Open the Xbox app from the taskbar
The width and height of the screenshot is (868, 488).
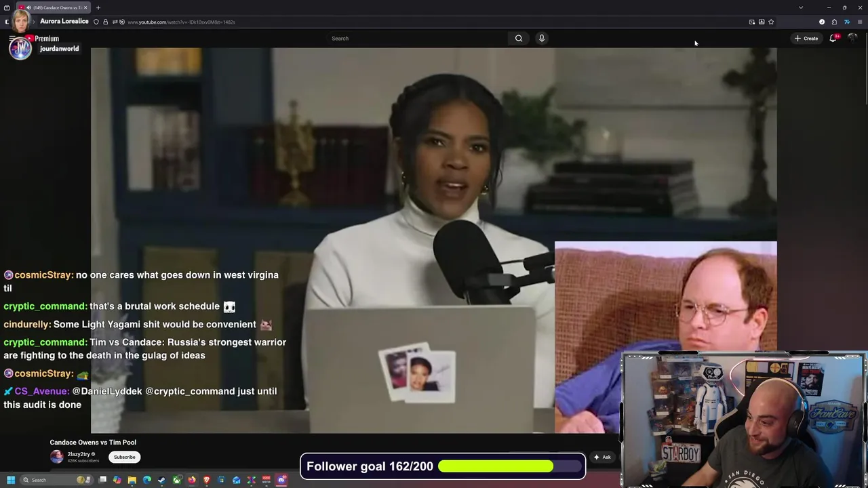pyautogui.click(x=177, y=480)
